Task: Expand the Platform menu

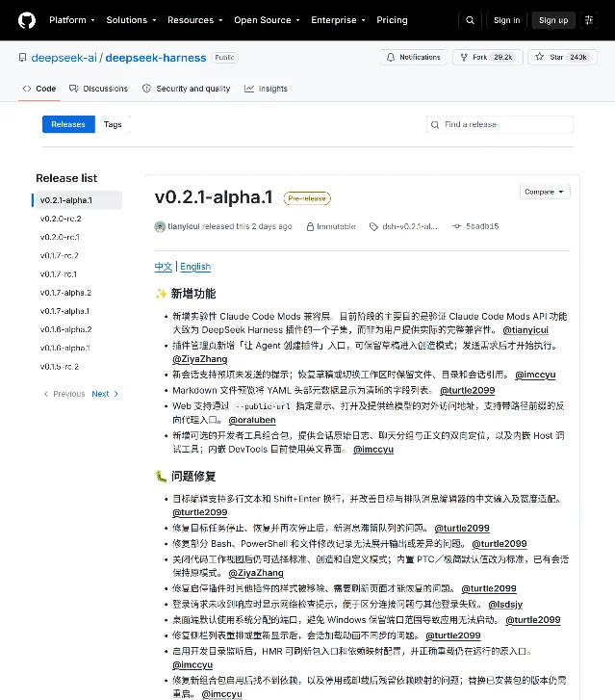Action: click(72, 20)
